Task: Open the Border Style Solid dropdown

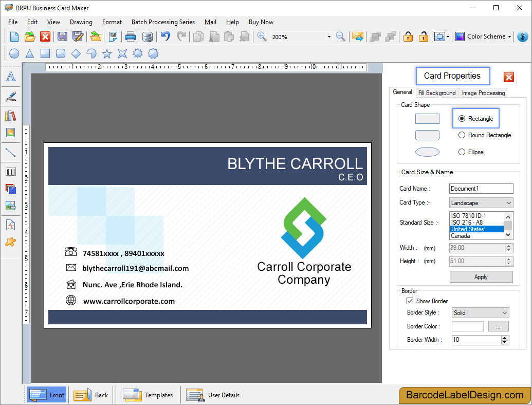Action: (x=481, y=312)
